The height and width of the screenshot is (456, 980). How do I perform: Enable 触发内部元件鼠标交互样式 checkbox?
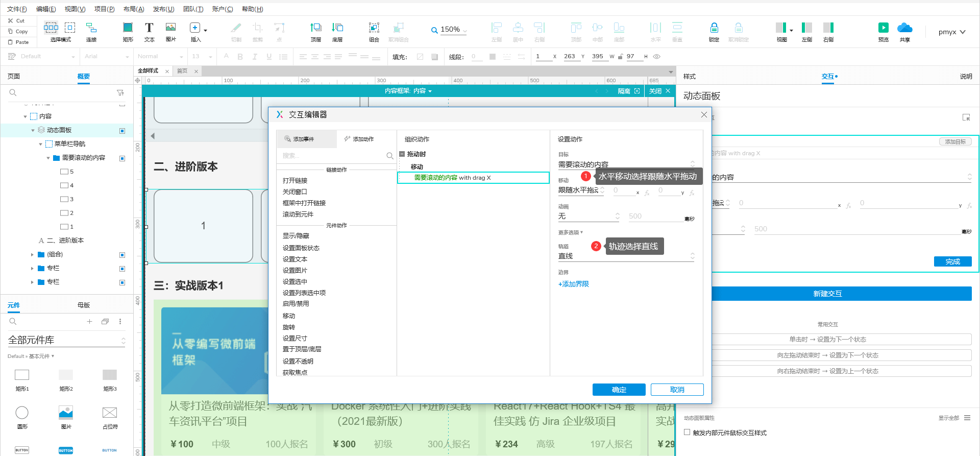click(x=687, y=433)
